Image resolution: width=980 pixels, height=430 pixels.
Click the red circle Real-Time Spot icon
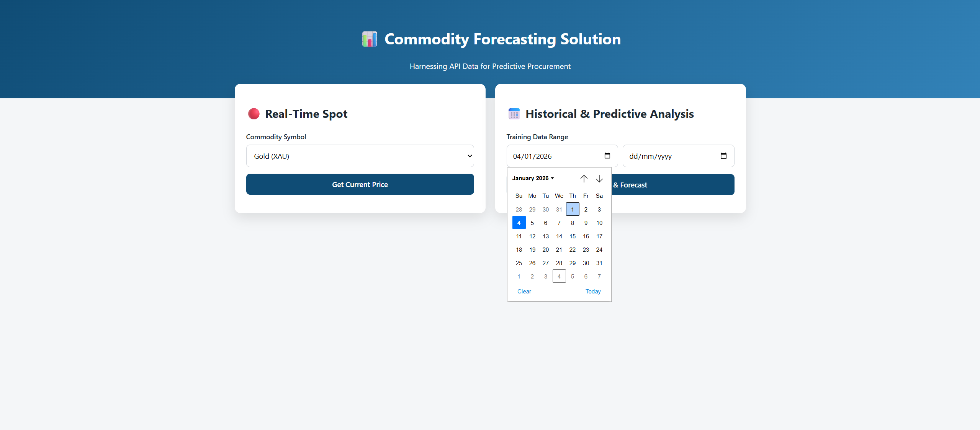[x=254, y=114]
